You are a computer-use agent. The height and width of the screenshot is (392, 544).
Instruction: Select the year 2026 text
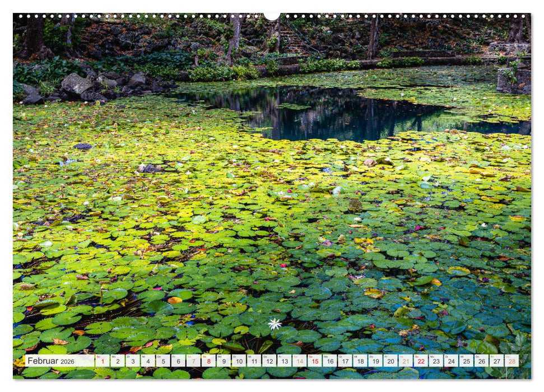coord(66,361)
